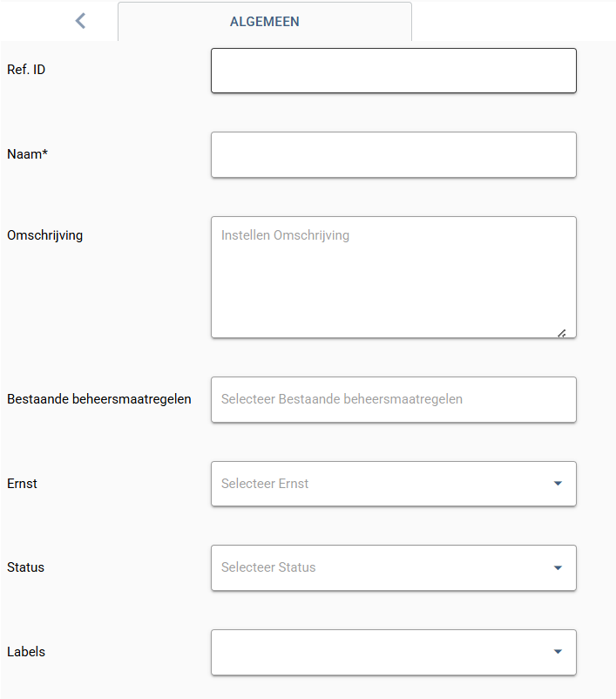Screen dimensions: 616x699
Task: Click the Omschrijving textarea resize handle
Action: pos(562,333)
